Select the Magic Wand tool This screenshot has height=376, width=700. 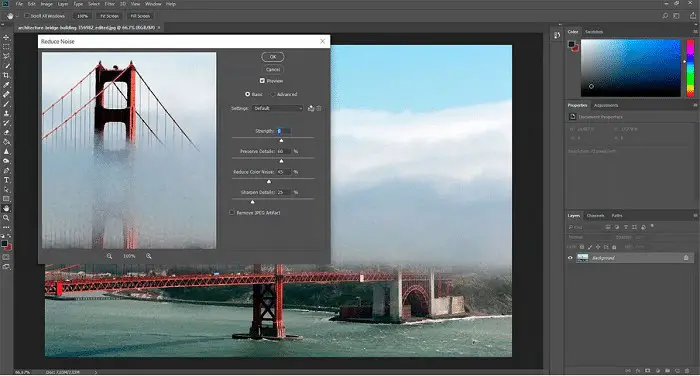tap(6, 66)
